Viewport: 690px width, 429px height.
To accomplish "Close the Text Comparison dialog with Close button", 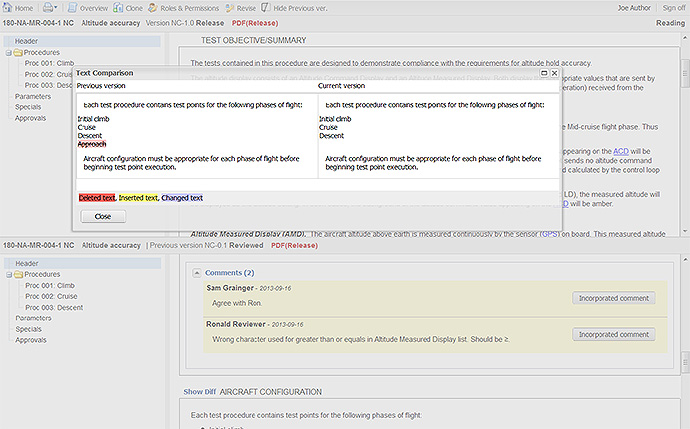I will coord(103,216).
